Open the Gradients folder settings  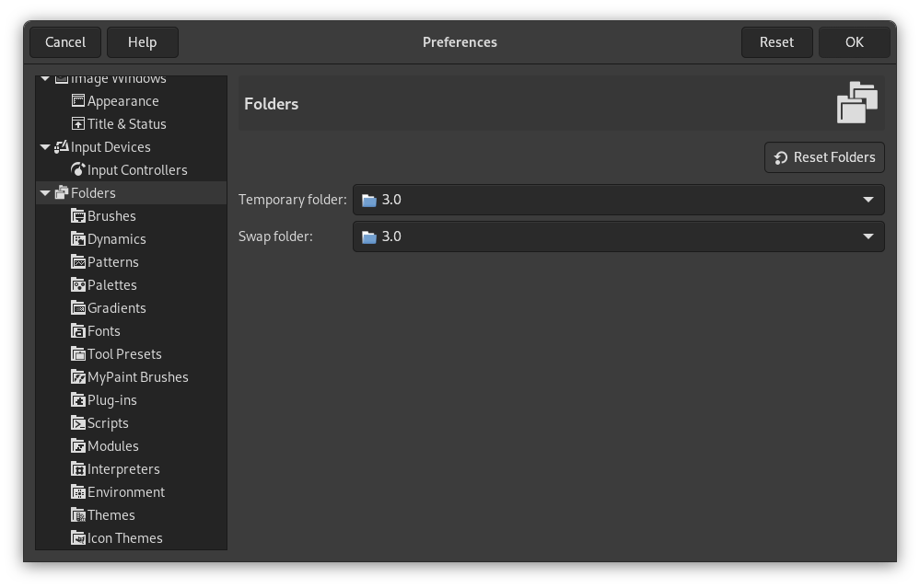coord(118,307)
